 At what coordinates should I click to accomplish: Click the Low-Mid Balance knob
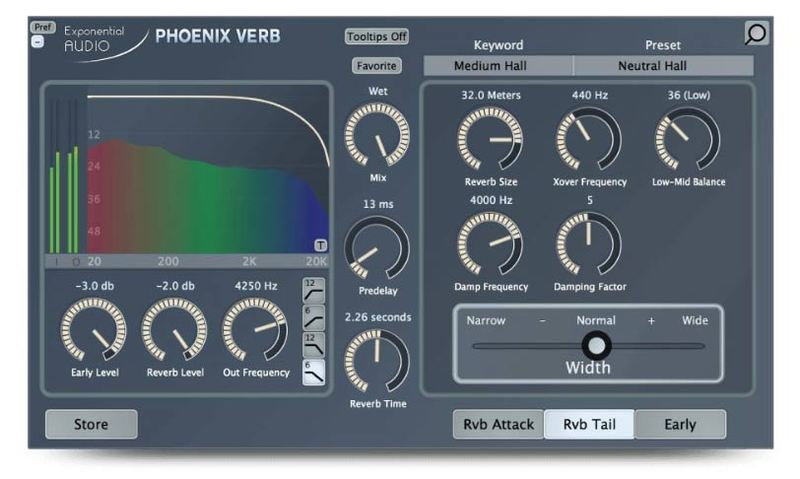(x=688, y=139)
